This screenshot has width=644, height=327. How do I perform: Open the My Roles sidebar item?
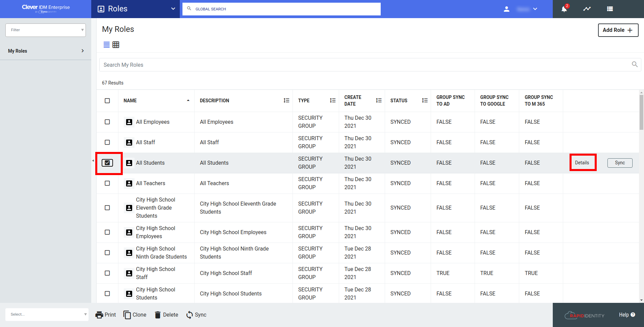coord(46,51)
